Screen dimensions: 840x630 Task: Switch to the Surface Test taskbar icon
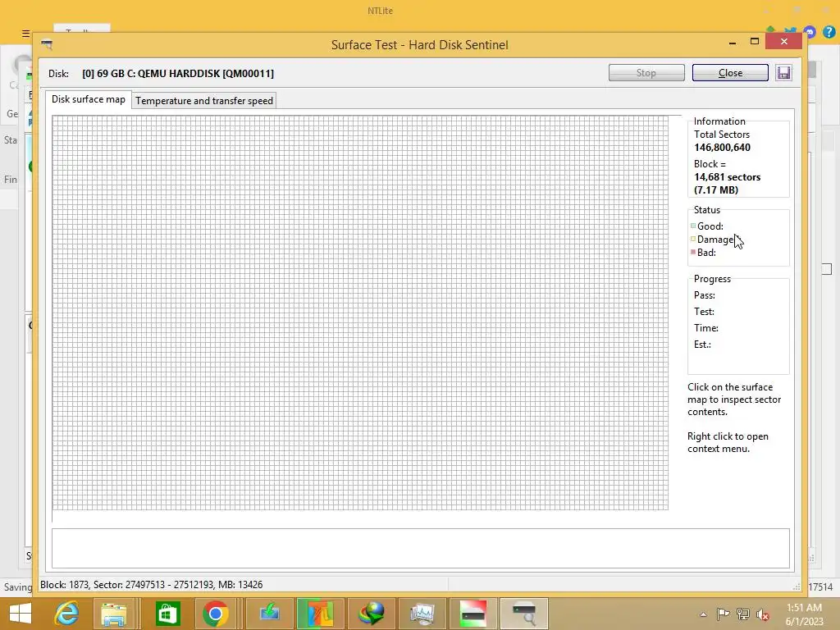pos(524,614)
